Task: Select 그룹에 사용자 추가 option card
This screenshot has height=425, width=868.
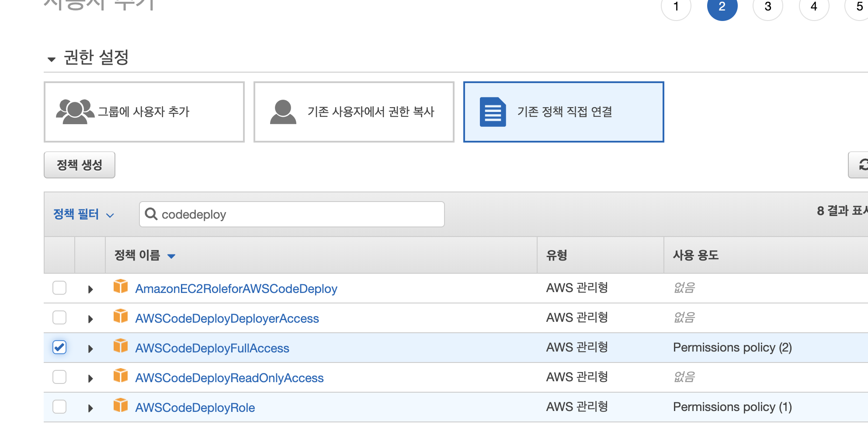Action: coord(144,112)
